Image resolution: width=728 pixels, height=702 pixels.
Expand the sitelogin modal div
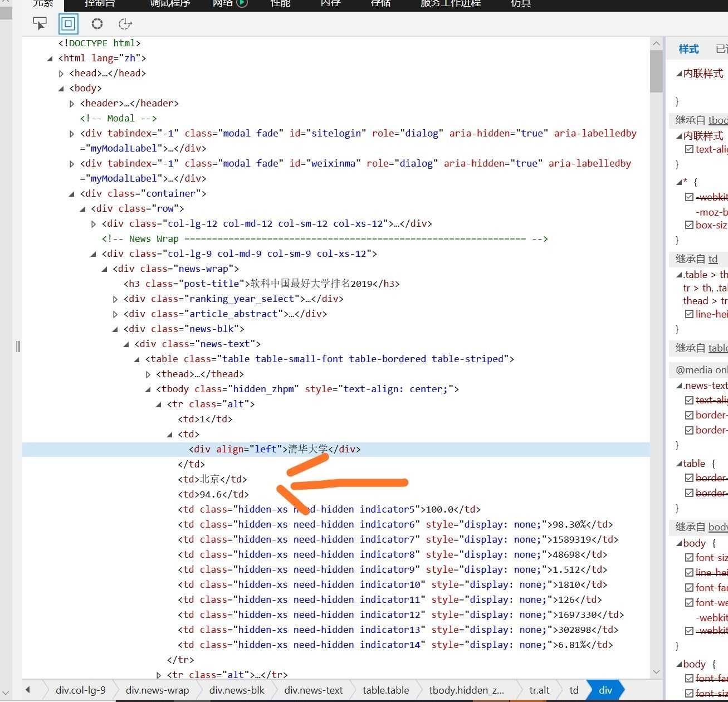click(x=72, y=133)
